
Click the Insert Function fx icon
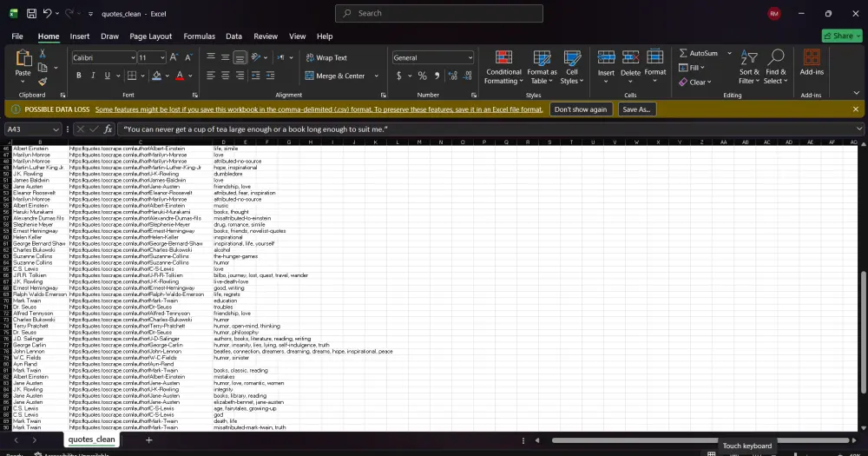tap(108, 129)
